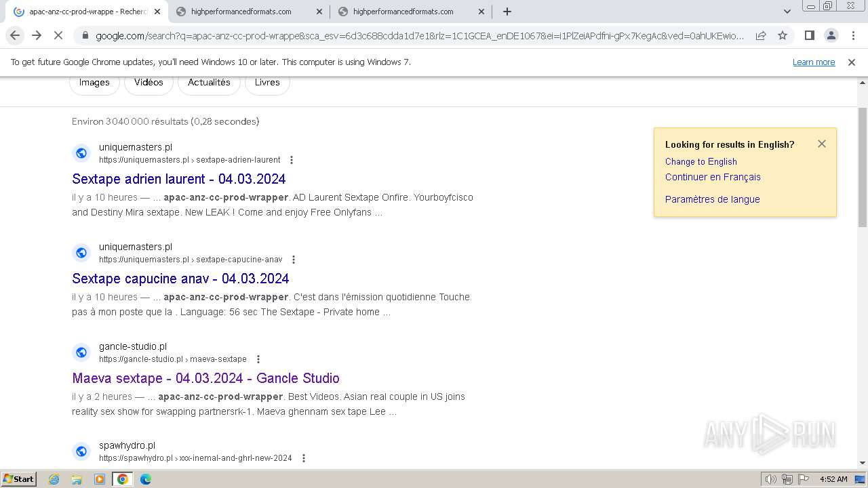868x488 pixels.
Task: Share this page icon in address bar
Action: pyautogui.click(x=761, y=35)
